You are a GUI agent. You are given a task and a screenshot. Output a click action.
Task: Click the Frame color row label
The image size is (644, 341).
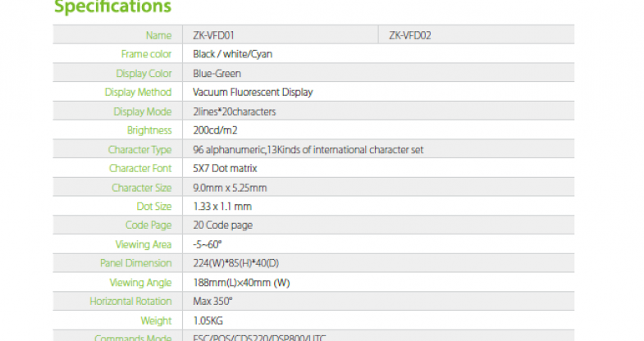(146, 54)
